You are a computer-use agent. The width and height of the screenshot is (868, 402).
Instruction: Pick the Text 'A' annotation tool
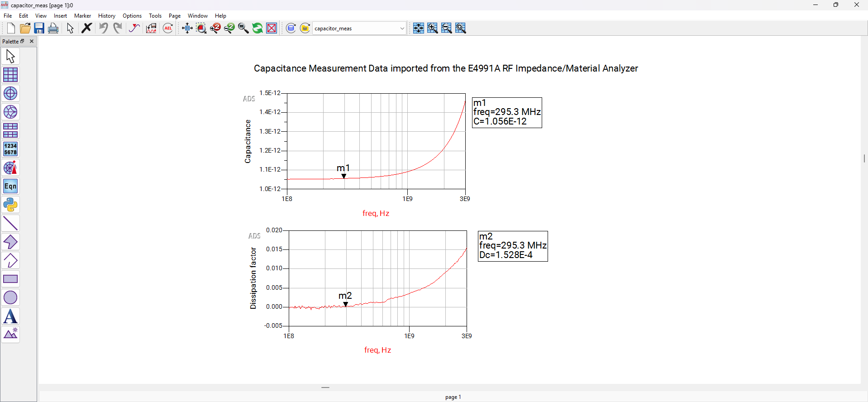[10, 316]
